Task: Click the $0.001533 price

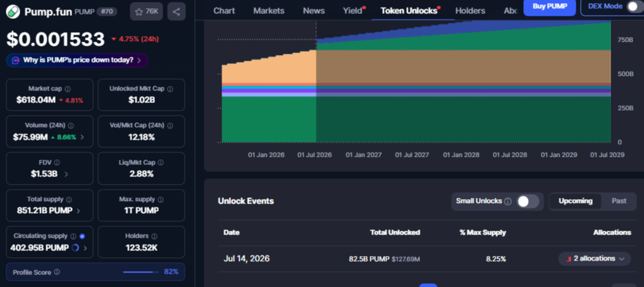Action: point(56,39)
